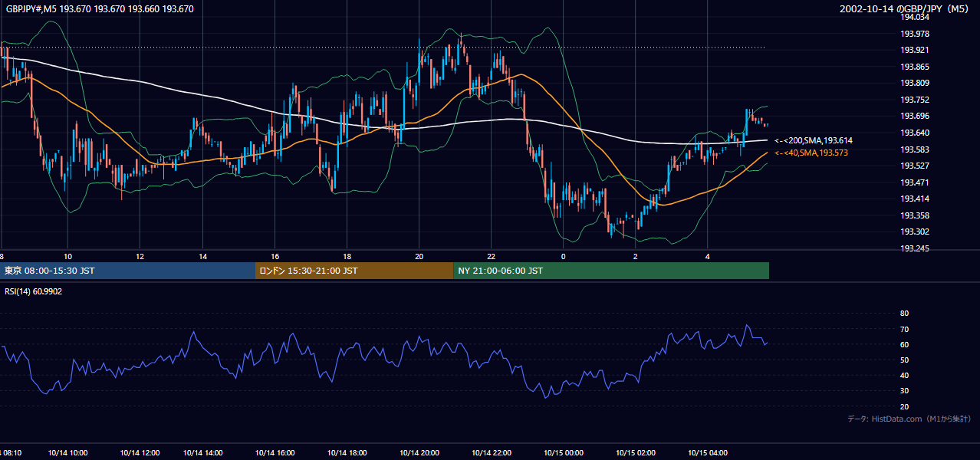This screenshot has width=980, height=460.
Task: Click bottom date label 10/15 00:00
Action: (564, 453)
